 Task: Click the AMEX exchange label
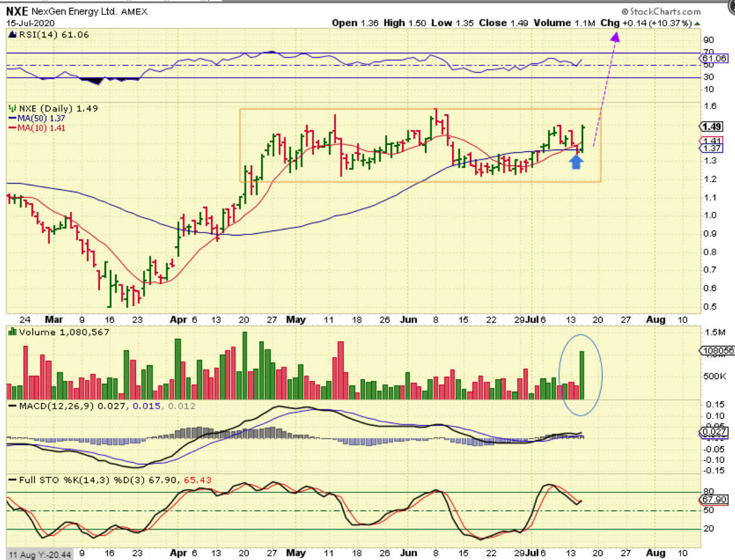click(x=134, y=12)
